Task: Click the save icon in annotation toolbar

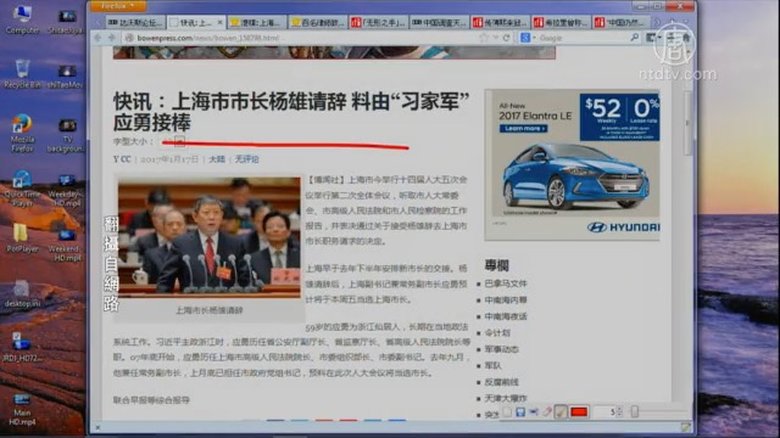Action: (x=520, y=412)
